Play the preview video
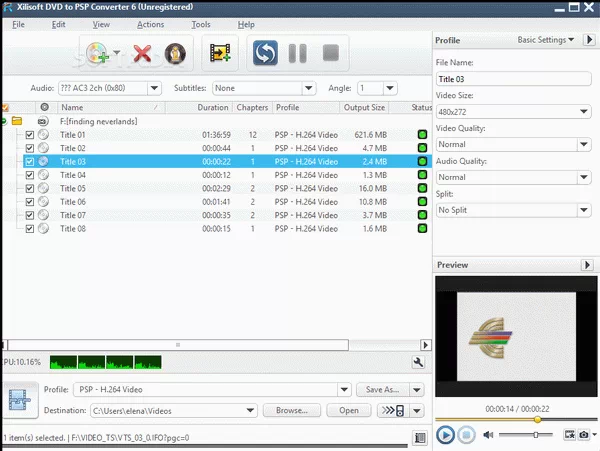The height and width of the screenshot is (451, 600). pos(446,435)
